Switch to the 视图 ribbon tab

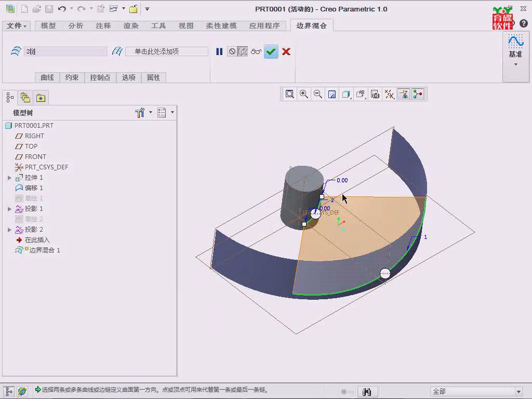[x=186, y=26]
